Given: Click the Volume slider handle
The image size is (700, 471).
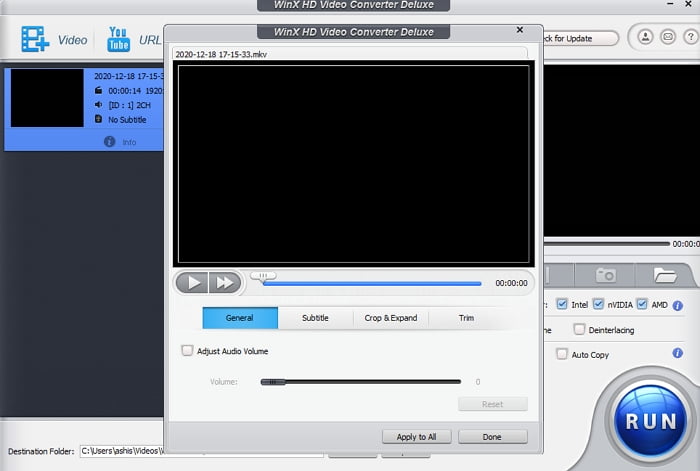Looking at the screenshot, I should (273, 382).
